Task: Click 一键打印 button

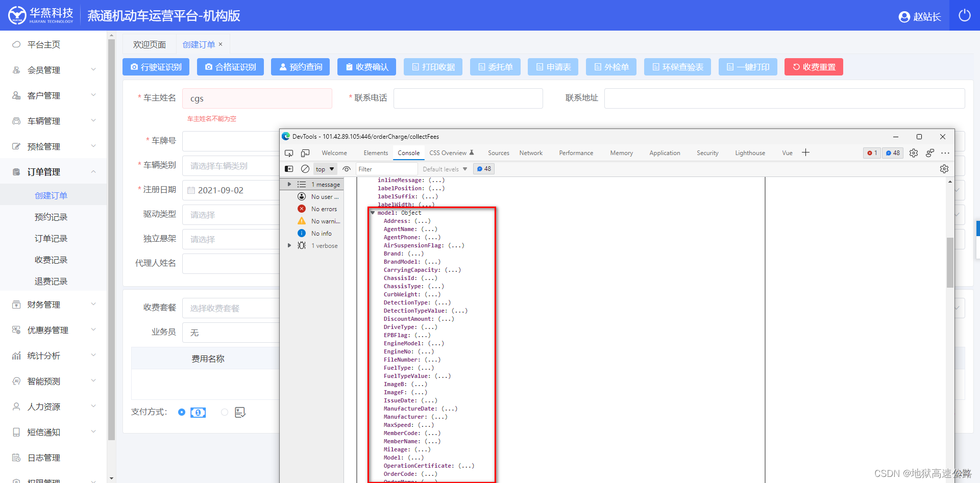Action: click(x=748, y=67)
